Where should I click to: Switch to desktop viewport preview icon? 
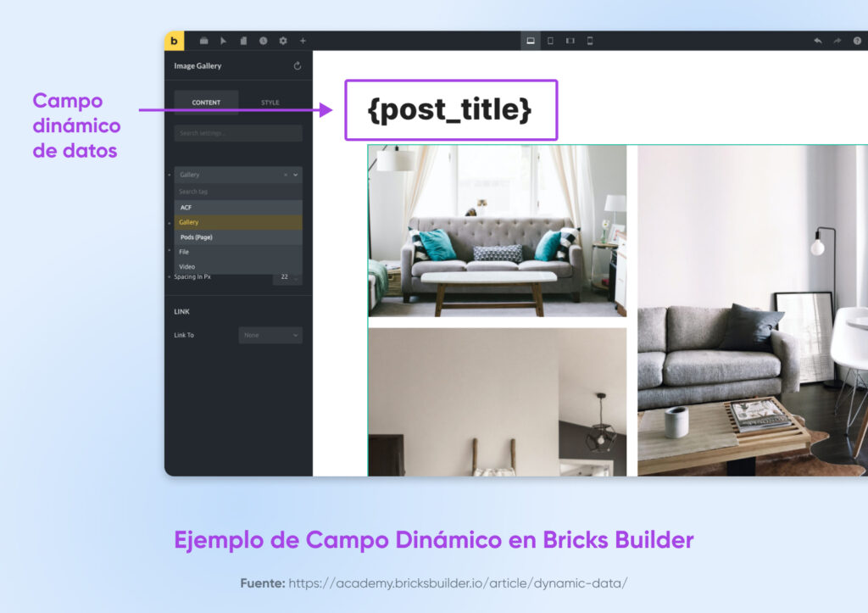click(531, 40)
